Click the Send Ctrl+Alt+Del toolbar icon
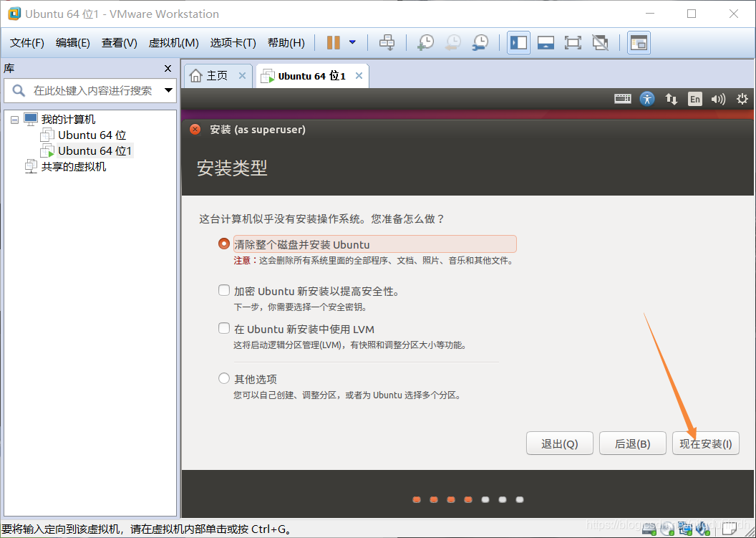756x538 pixels. [x=387, y=42]
